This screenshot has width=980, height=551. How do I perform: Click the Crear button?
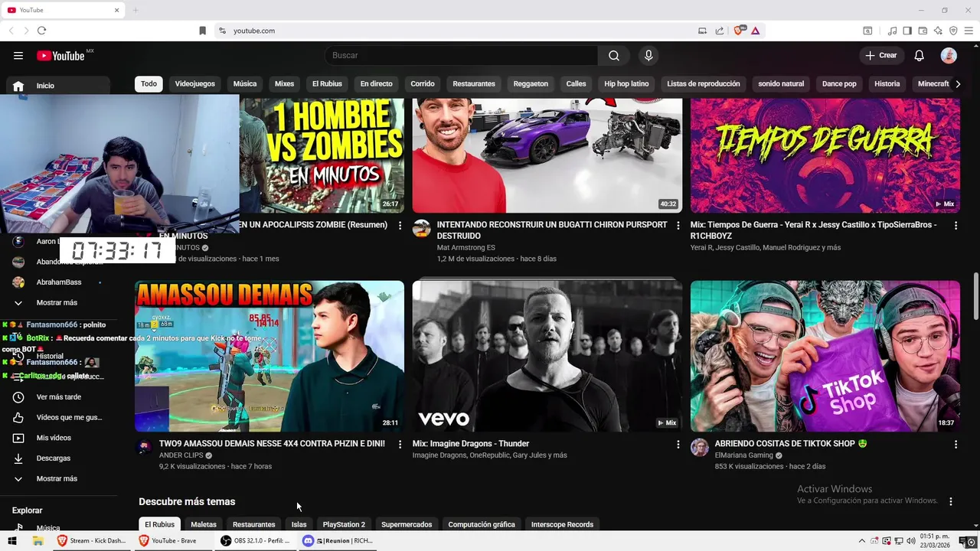(881, 55)
